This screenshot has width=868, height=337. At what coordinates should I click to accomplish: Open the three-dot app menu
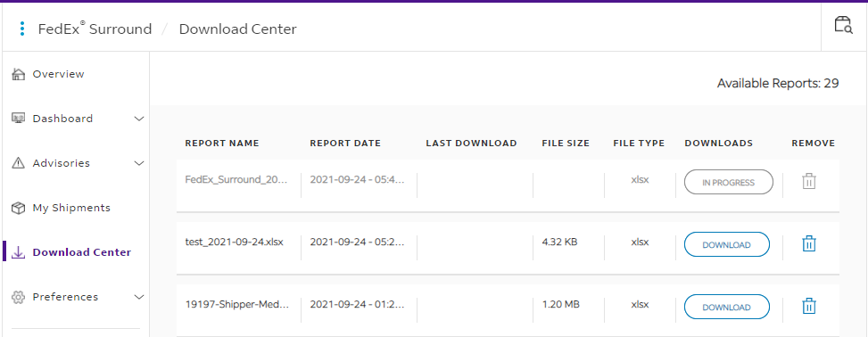(22, 29)
